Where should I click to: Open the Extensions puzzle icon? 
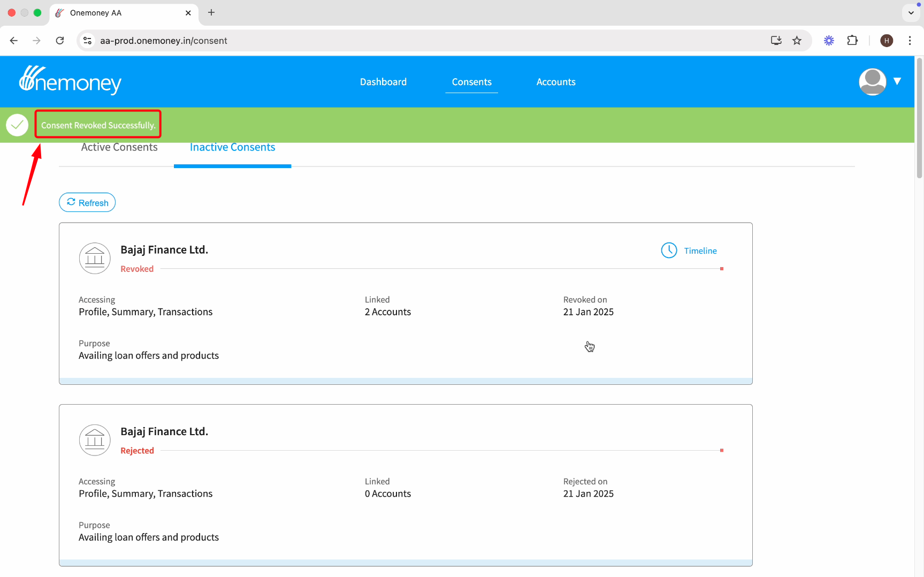pos(852,41)
